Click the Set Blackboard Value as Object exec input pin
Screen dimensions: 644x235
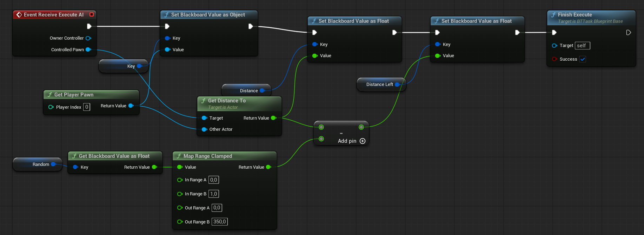(167, 26)
